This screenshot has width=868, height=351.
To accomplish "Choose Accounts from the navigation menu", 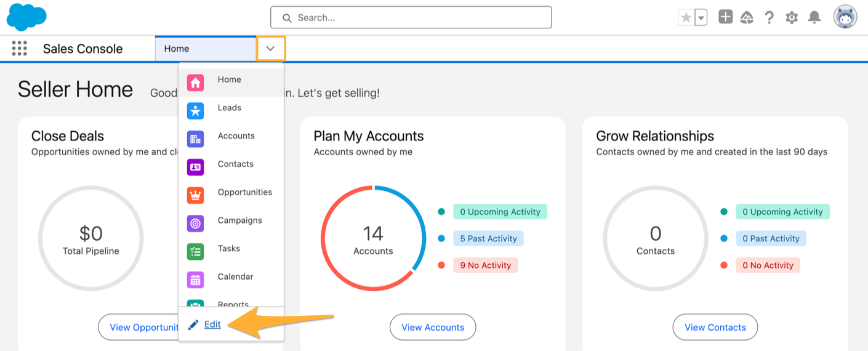I will tap(231, 139).
